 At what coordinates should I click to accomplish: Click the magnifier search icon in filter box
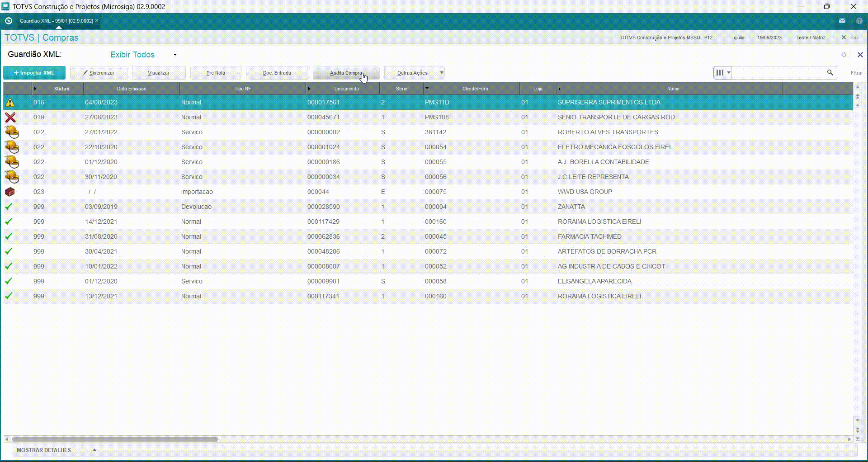tap(830, 72)
